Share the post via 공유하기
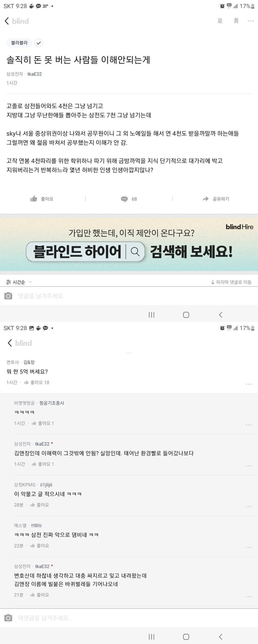Viewport: 258px width, 644px height. click(x=216, y=199)
